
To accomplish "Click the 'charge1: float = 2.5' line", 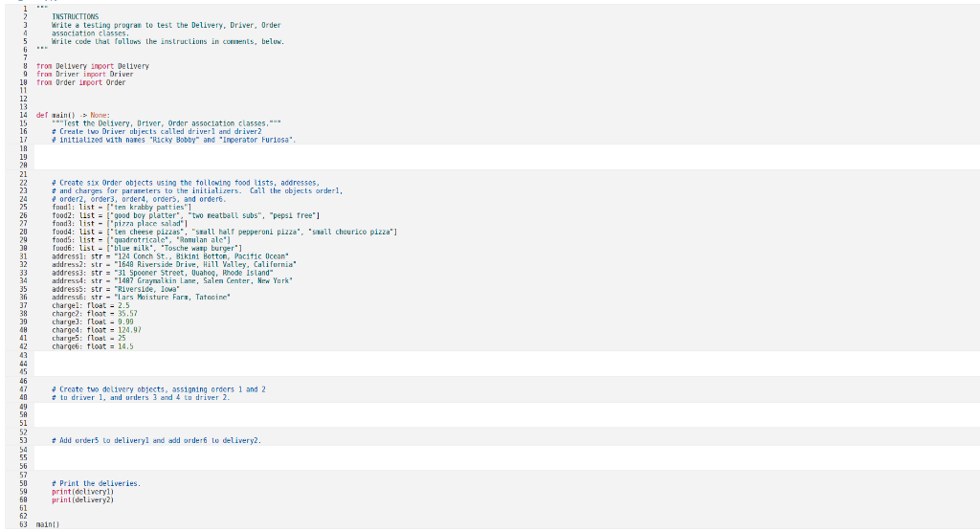I will 91,305.
